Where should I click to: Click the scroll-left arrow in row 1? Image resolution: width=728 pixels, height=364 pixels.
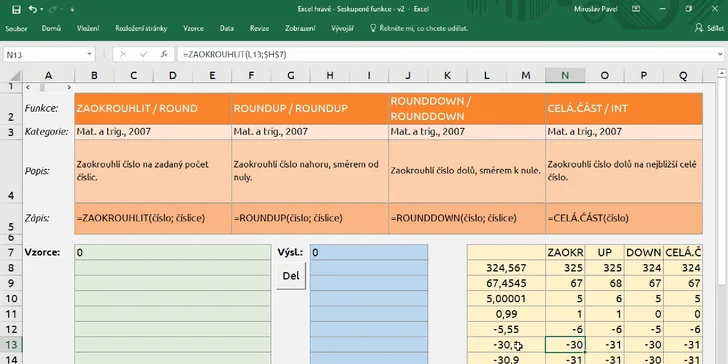coord(28,87)
